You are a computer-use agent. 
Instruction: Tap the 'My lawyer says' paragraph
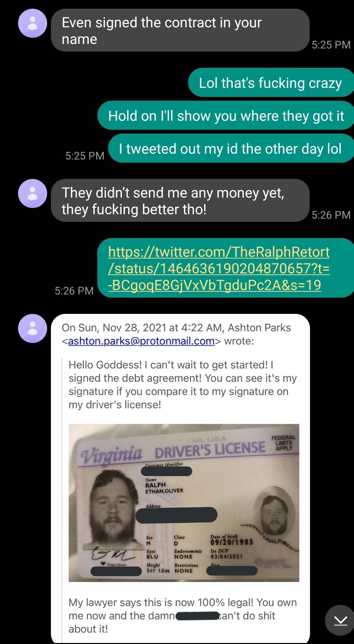[x=183, y=616]
